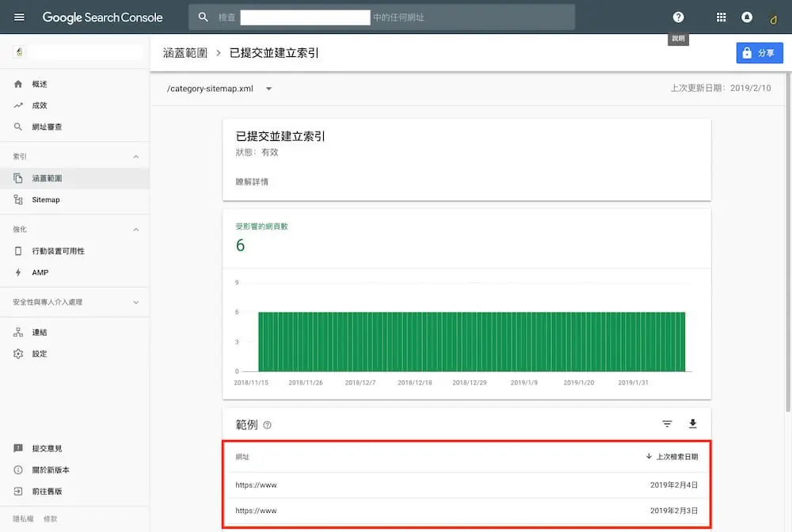
Task: Click 關於新版本 info item
Action: point(74,470)
